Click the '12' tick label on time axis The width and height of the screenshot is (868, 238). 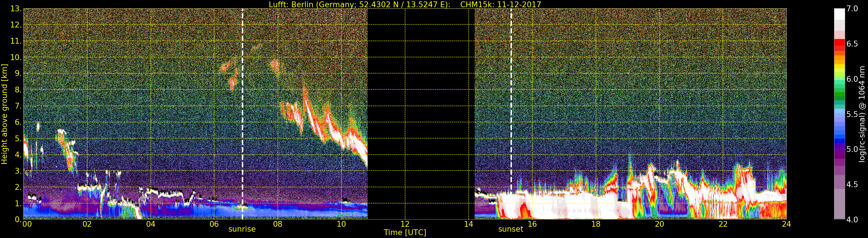pos(405,224)
